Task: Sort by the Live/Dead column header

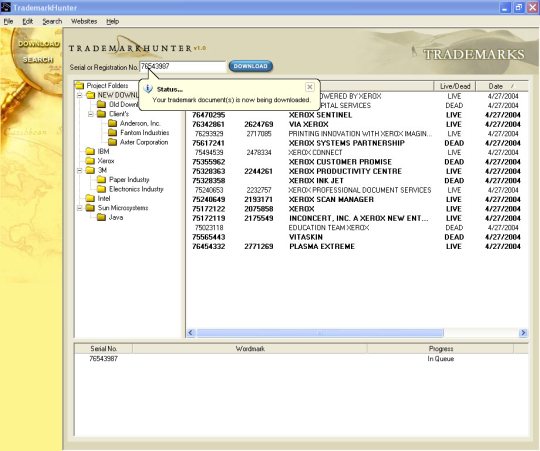Action: (455, 86)
